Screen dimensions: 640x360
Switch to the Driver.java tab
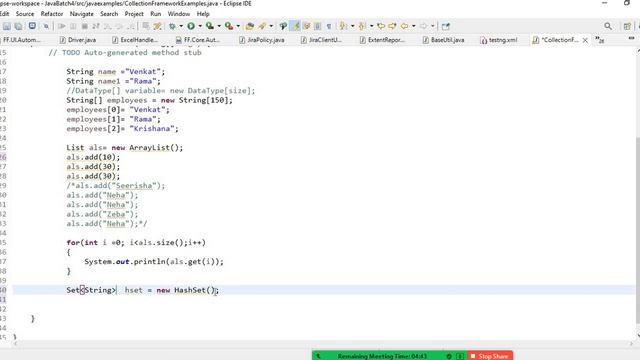pos(78,40)
